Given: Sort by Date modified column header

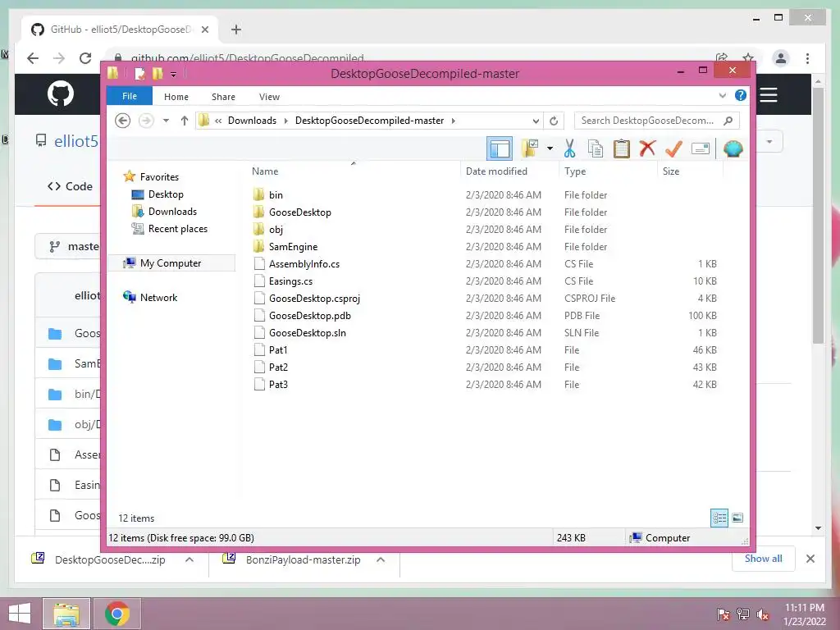Looking at the screenshot, I should (496, 171).
